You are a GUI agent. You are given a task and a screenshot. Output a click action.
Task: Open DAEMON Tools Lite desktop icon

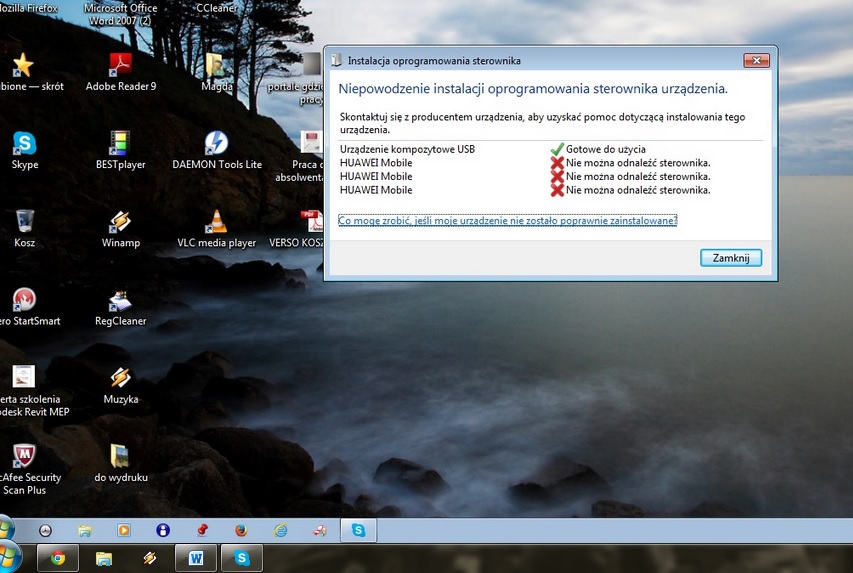point(216,144)
